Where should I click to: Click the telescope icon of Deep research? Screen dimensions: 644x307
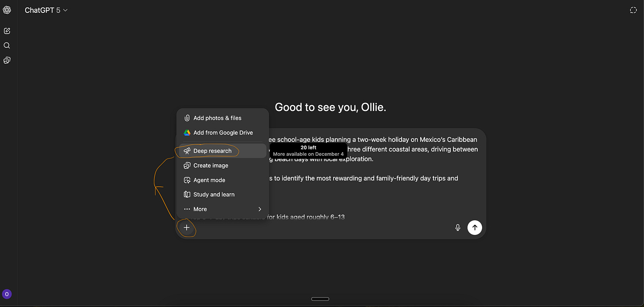pyautogui.click(x=187, y=151)
